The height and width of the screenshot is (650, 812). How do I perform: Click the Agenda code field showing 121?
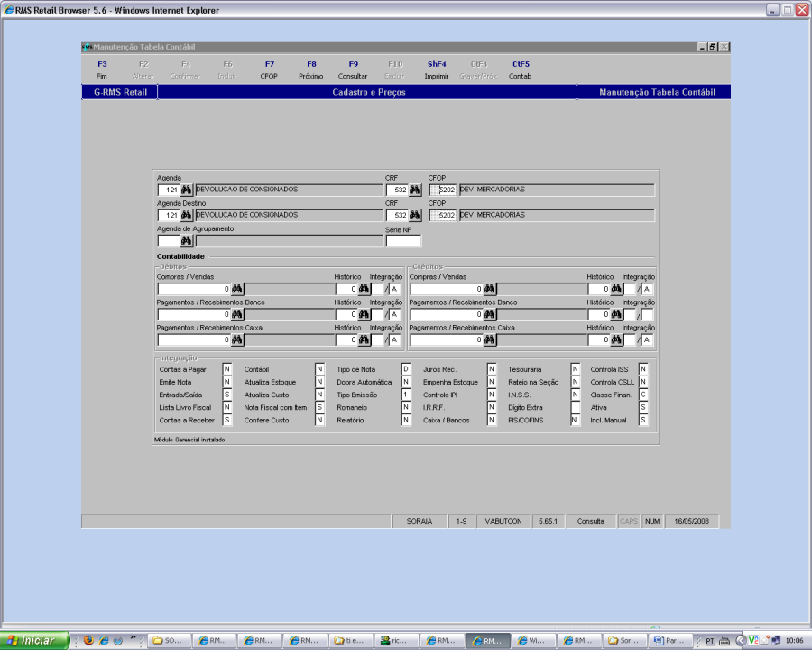click(x=169, y=190)
